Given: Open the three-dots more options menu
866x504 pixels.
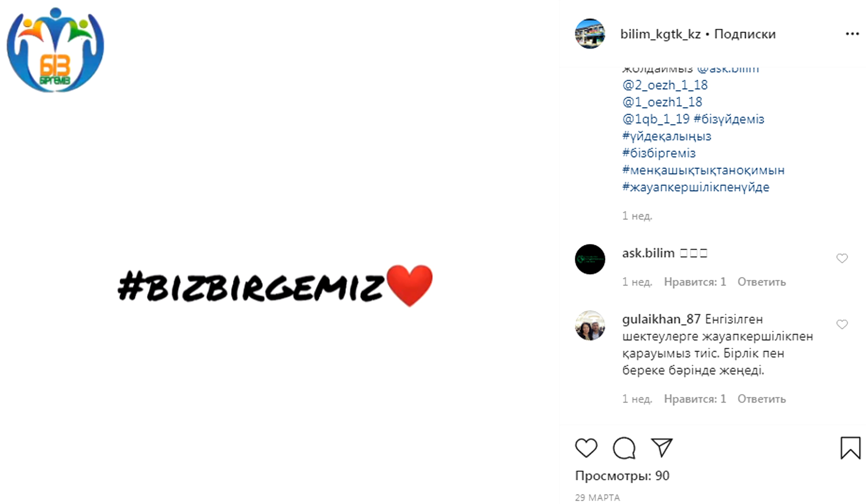Looking at the screenshot, I should pos(852,34).
